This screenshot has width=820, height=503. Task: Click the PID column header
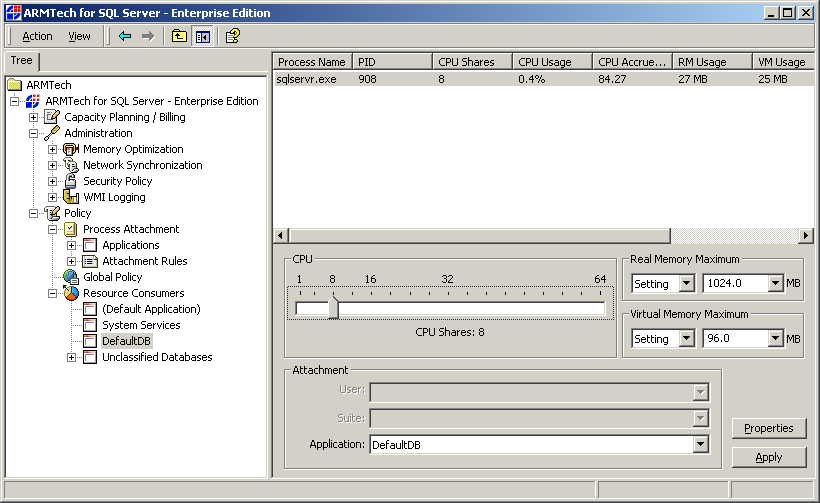tap(392, 62)
